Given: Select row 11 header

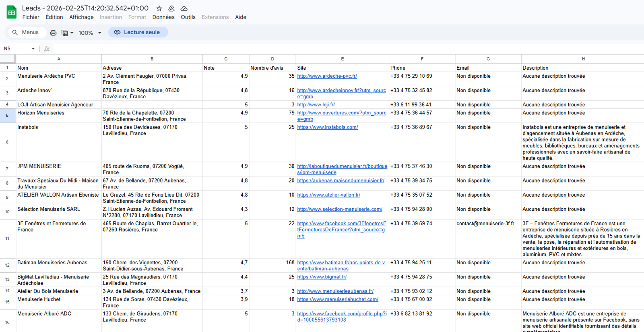Looking at the screenshot, I should (7, 239).
